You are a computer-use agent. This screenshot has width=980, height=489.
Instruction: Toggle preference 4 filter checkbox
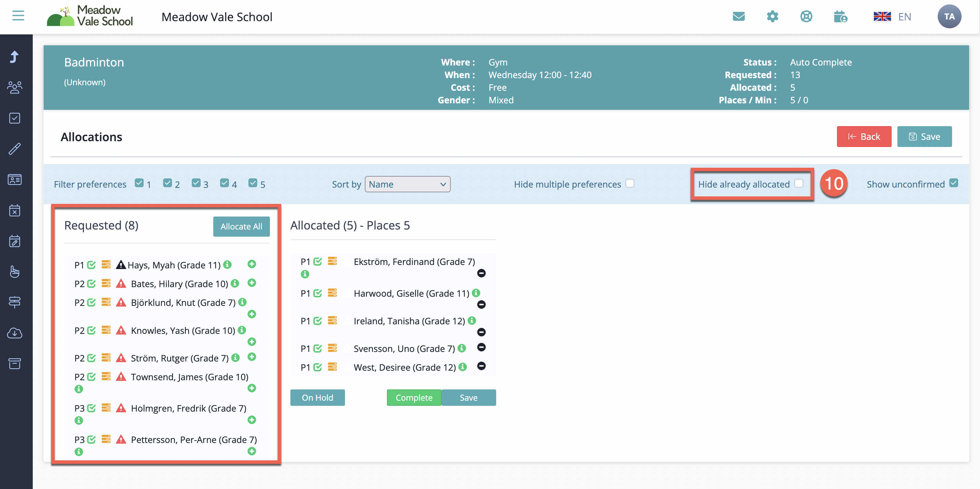[225, 183]
